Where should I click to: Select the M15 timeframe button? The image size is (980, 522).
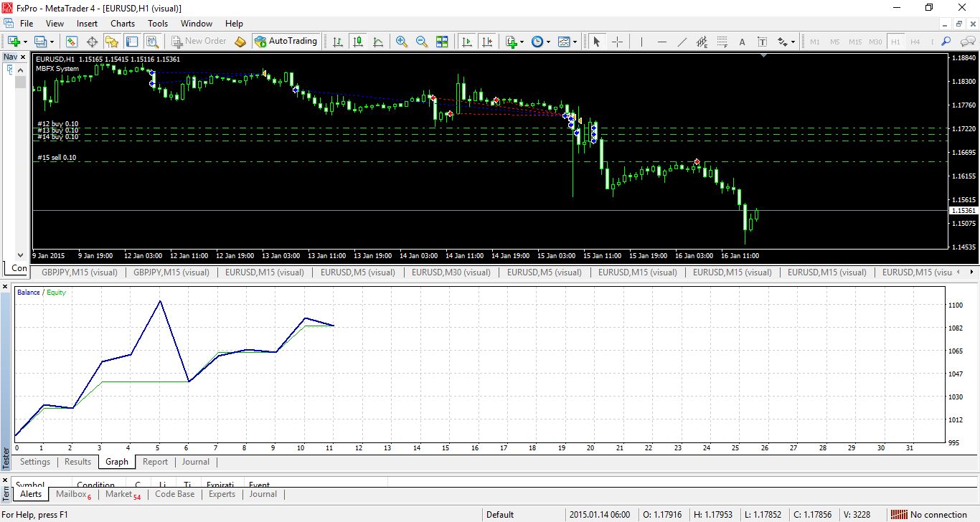click(855, 42)
